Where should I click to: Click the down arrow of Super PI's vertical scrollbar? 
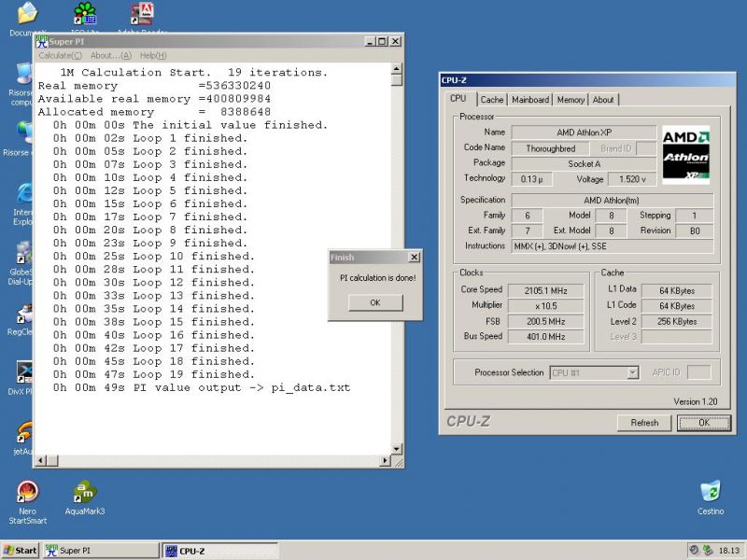[x=396, y=449]
